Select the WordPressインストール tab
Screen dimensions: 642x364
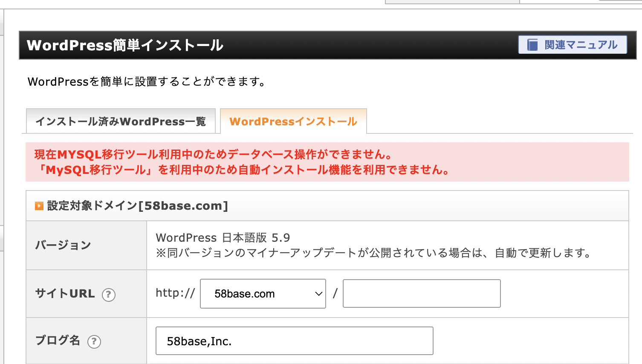(x=293, y=121)
